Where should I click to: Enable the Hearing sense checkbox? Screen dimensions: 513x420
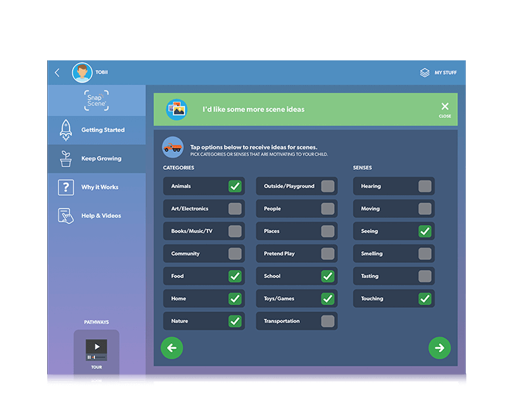tap(425, 186)
